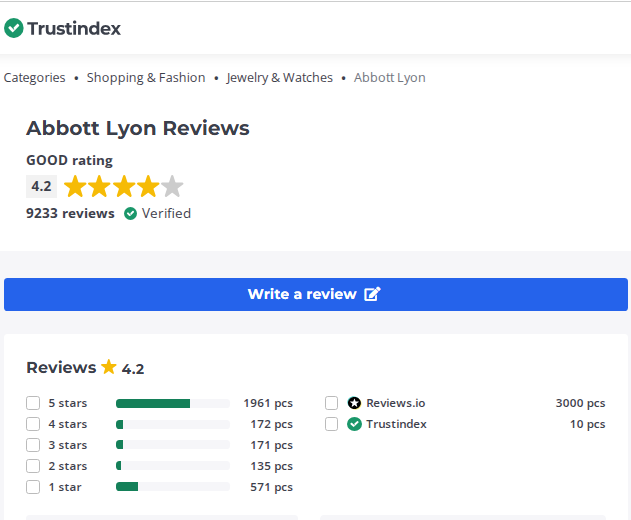Click the Reviews section heading
The image size is (631, 520).
pos(61,367)
